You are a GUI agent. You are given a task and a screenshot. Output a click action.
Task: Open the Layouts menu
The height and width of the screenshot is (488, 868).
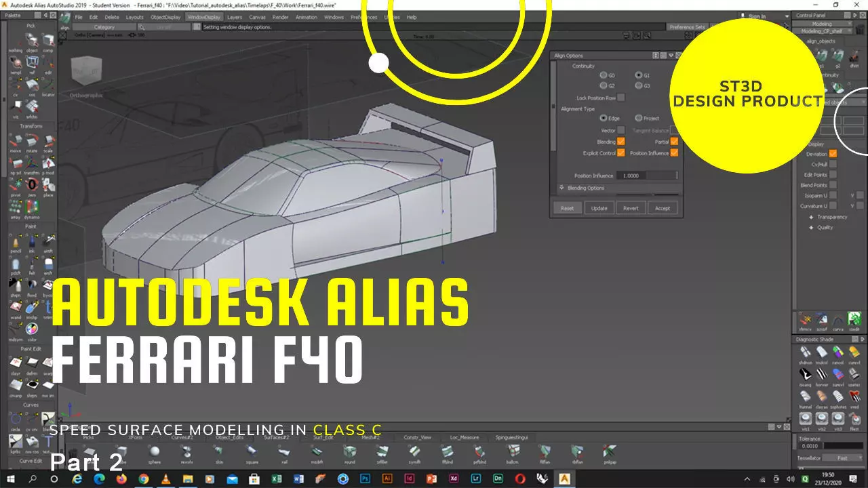pyautogui.click(x=135, y=17)
